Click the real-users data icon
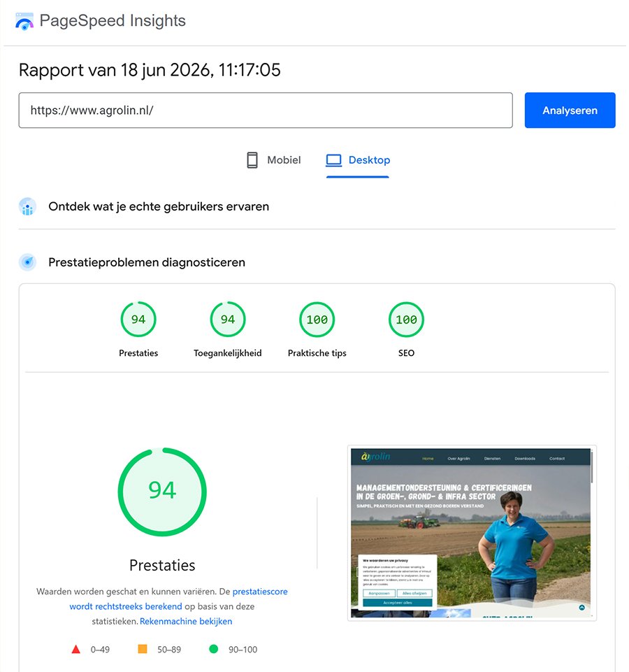 [27, 206]
